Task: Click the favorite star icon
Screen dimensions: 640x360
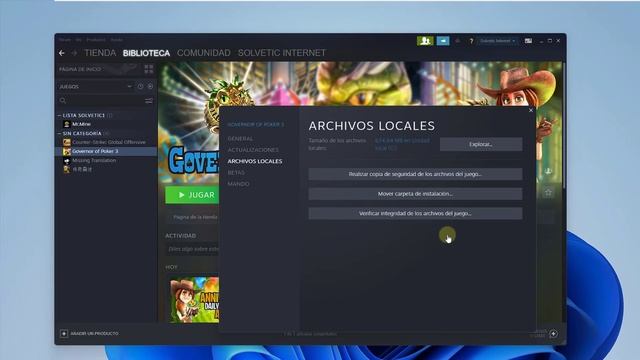Action: (548, 192)
